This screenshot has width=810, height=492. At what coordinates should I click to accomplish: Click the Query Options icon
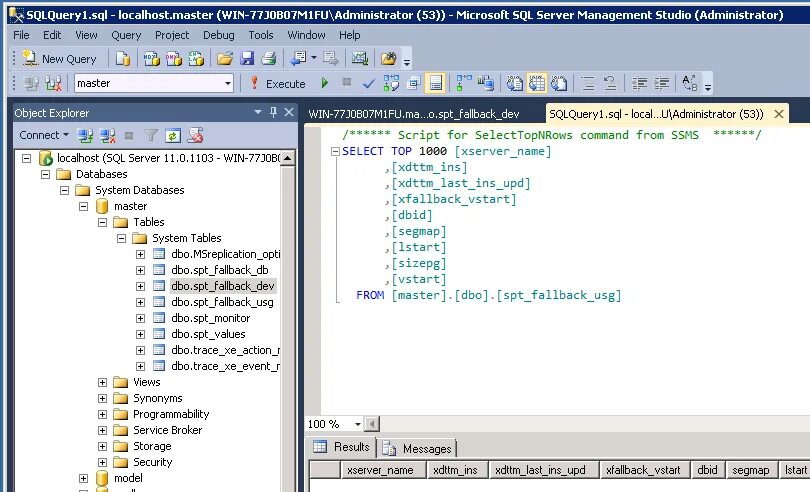tap(413, 83)
